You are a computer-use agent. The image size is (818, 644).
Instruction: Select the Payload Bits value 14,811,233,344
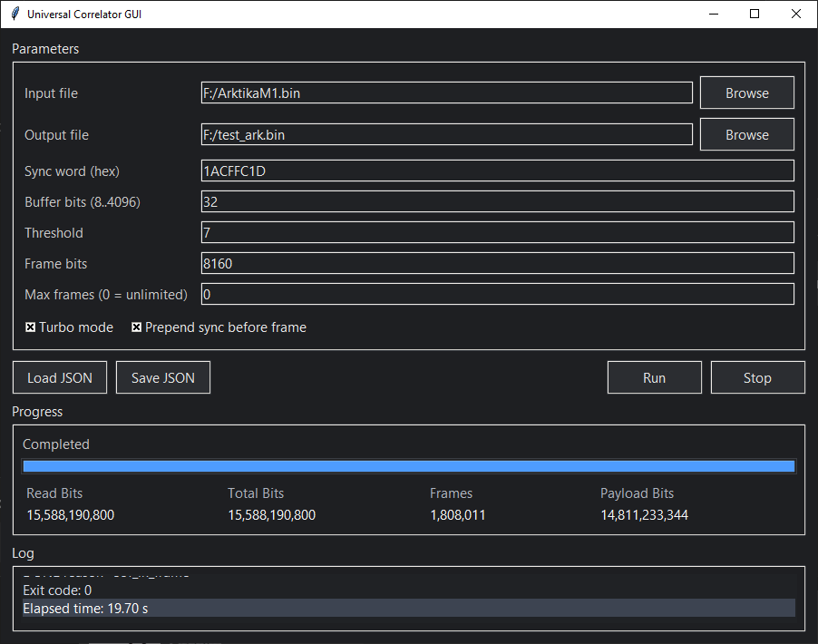[644, 515]
